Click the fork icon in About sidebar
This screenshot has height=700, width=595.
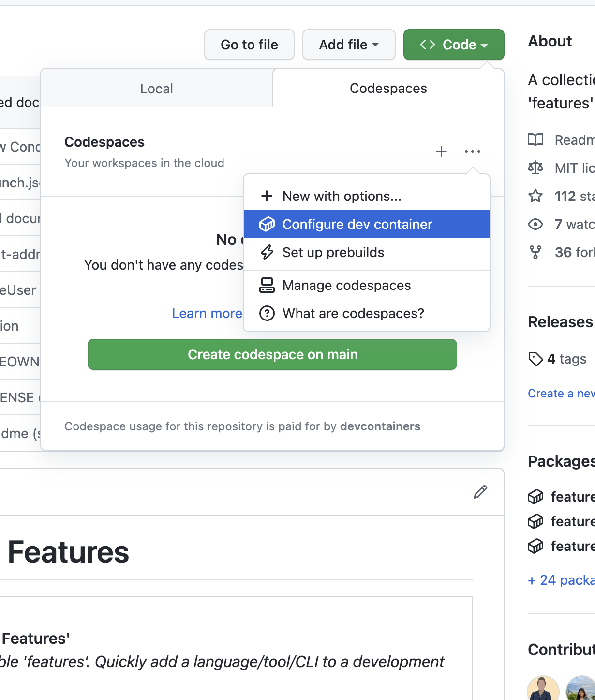pos(535,252)
